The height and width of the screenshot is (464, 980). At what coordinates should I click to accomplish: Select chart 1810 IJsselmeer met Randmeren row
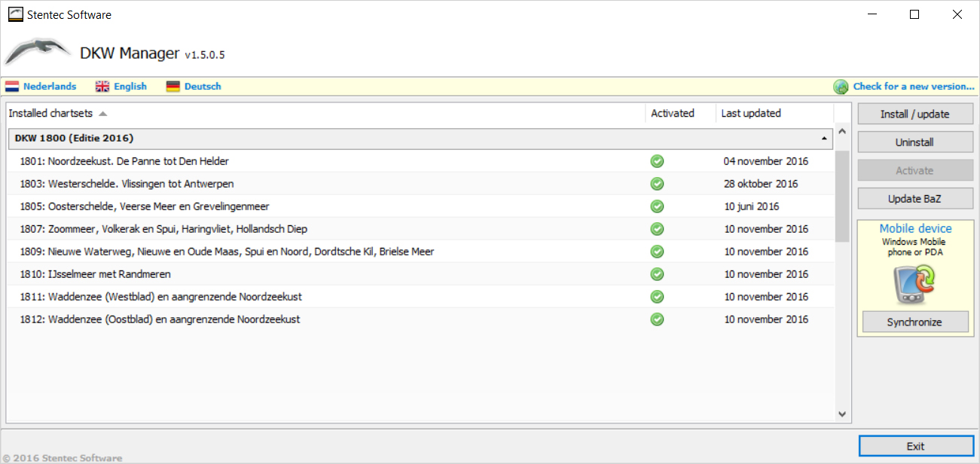click(x=420, y=274)
